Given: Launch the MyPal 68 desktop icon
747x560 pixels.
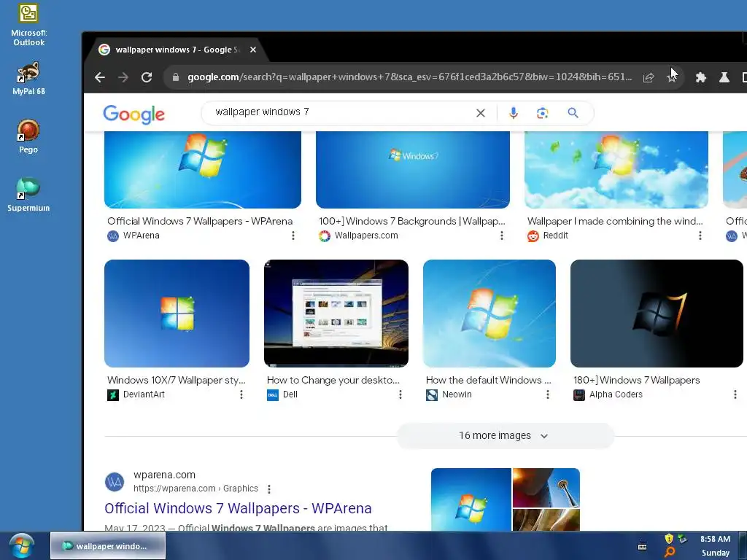Looking at the screenshot, I should coord(28,79).
